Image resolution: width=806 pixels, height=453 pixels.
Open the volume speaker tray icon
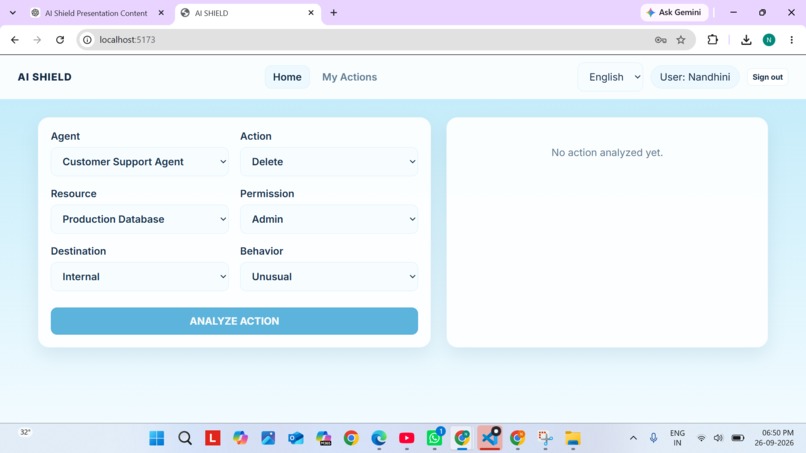click(x=719, y=438)
